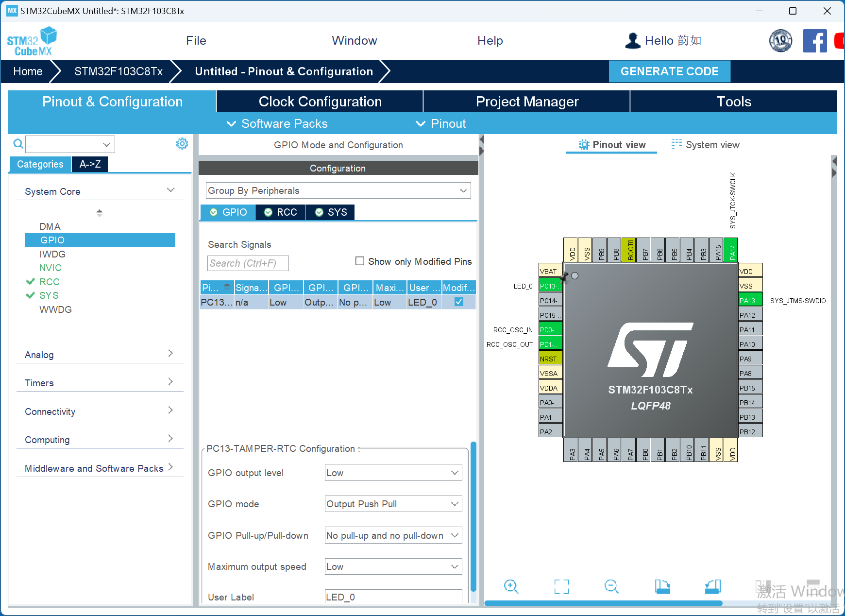Select NVIC in System Core list

pos(51,268)
